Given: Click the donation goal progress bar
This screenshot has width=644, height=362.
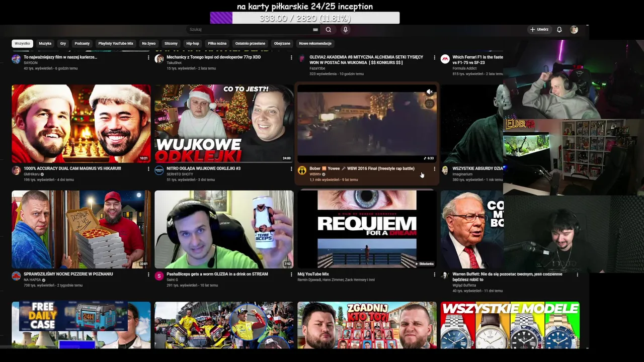Looking at the screenshot, I should [x=305, y=18].
